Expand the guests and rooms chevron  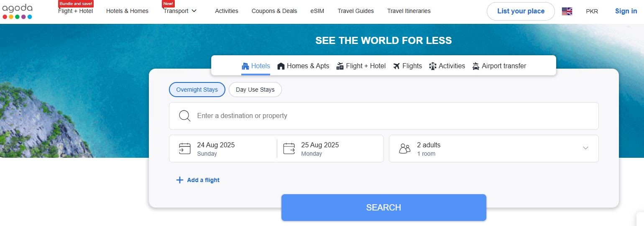pyautogui.click(x=585, y=148)
